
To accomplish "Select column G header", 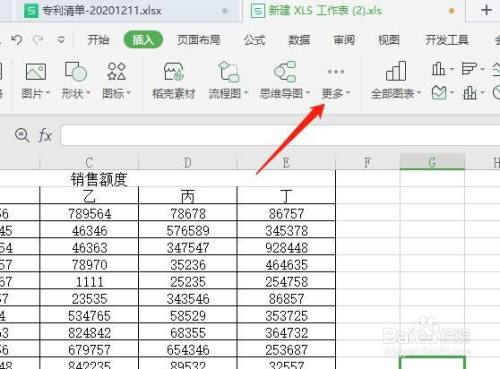I will 432,162.
